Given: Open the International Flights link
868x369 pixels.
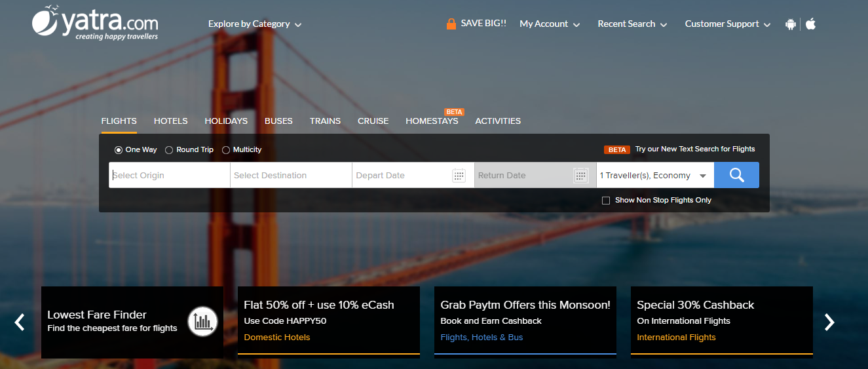Looking at the screenshot, I should 676,338.
